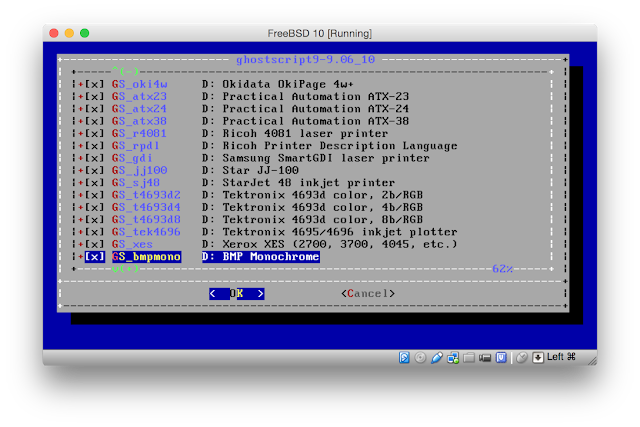Click 'Ricoh Printer Description Language' text
This screenshot has width=640, height=427.
340,146
